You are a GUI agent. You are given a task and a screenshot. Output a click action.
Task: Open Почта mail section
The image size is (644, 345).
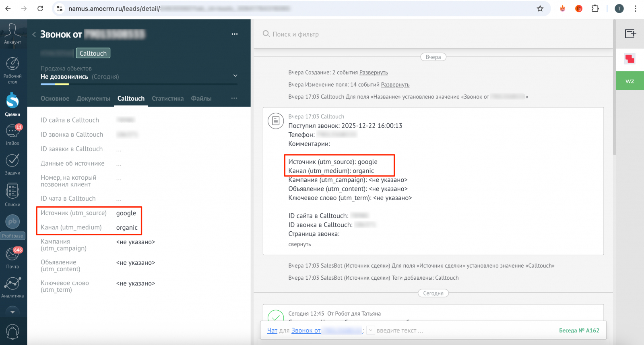[12, 258]
